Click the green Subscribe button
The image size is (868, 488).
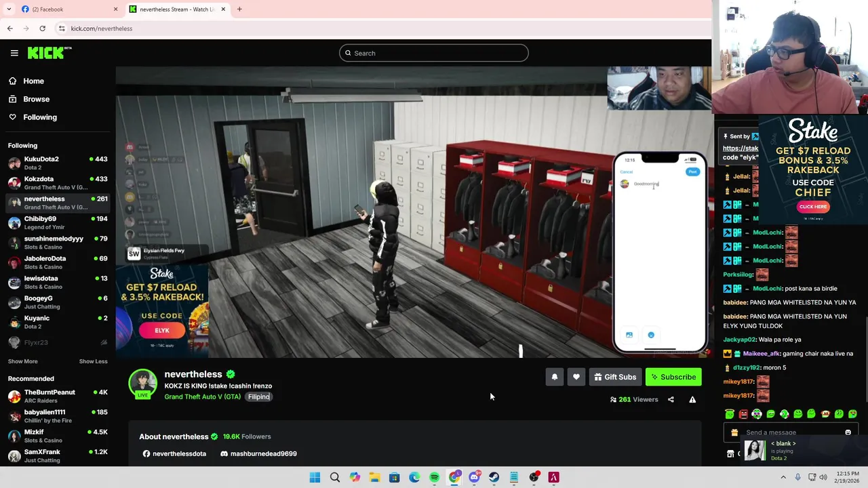click(673, 377)
